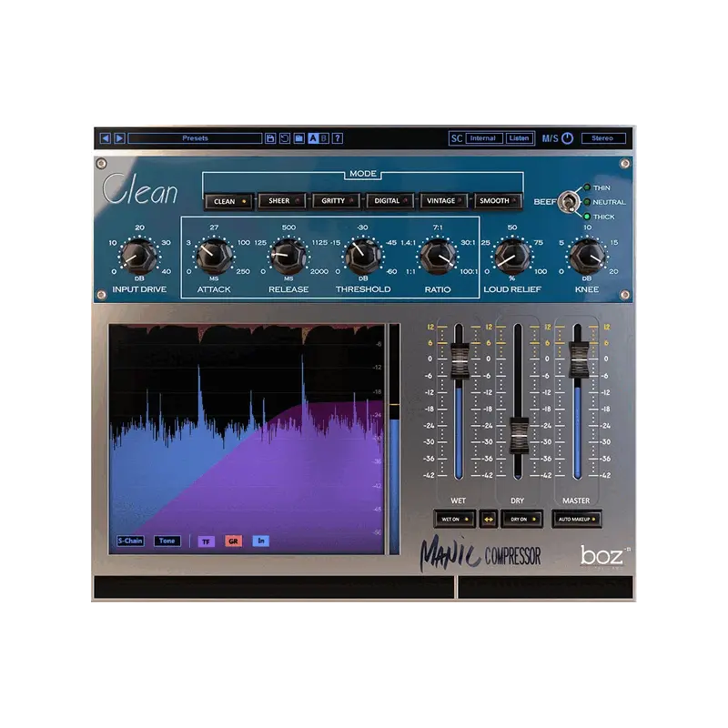Select VINTAGE mode
This screenshot has width=728, height=728.
(x=444, y=201)
